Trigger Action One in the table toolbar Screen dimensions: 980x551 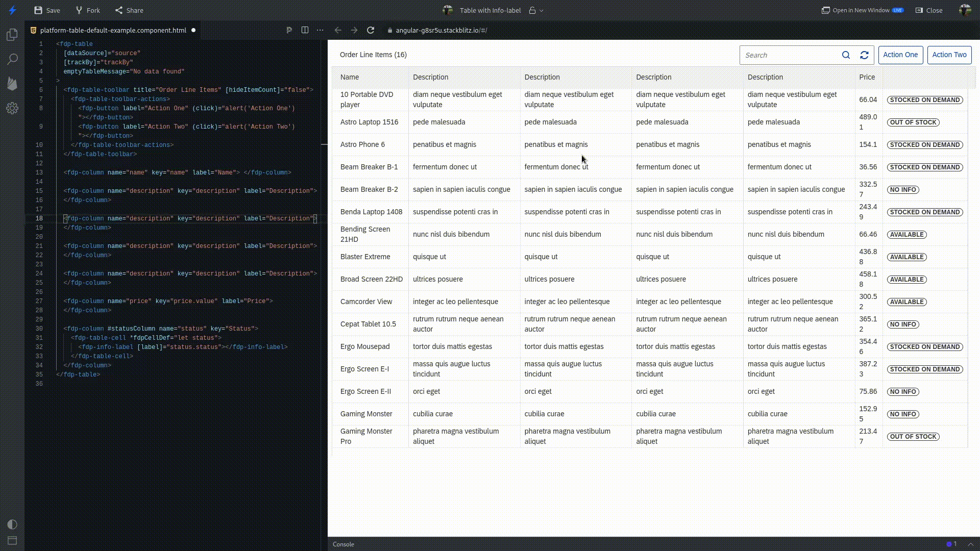tap(900, 55)
